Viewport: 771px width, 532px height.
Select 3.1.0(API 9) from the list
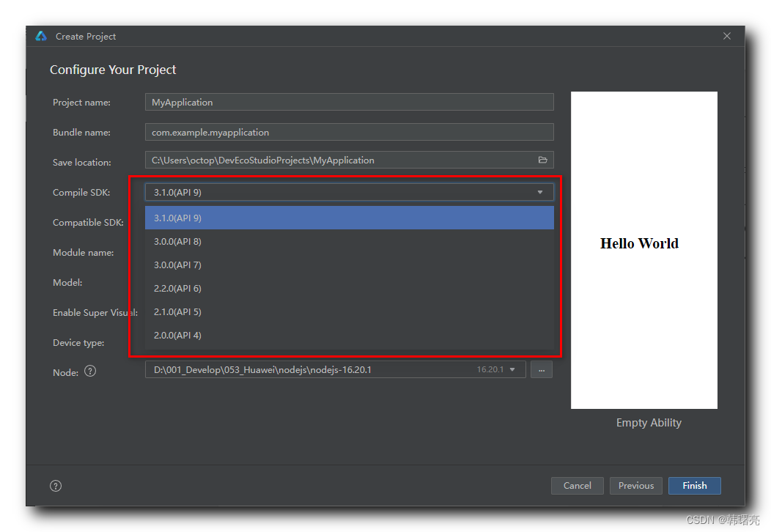[349, 218]
